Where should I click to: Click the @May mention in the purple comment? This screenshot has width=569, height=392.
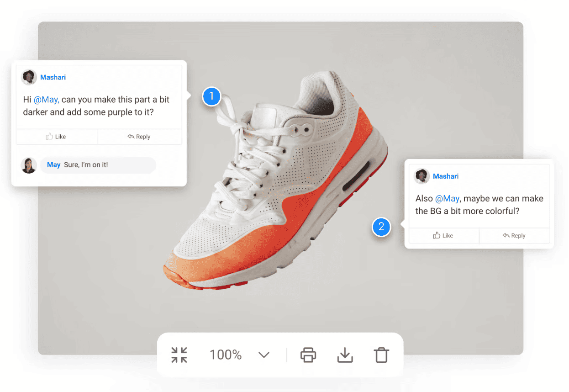click(x=47, y=100)
